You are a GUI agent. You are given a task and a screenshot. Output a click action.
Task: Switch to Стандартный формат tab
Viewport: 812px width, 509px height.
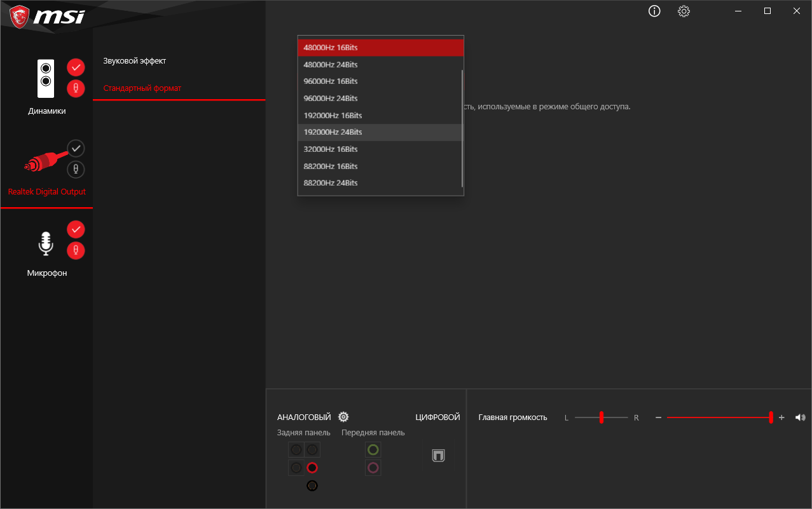point(142,88)
